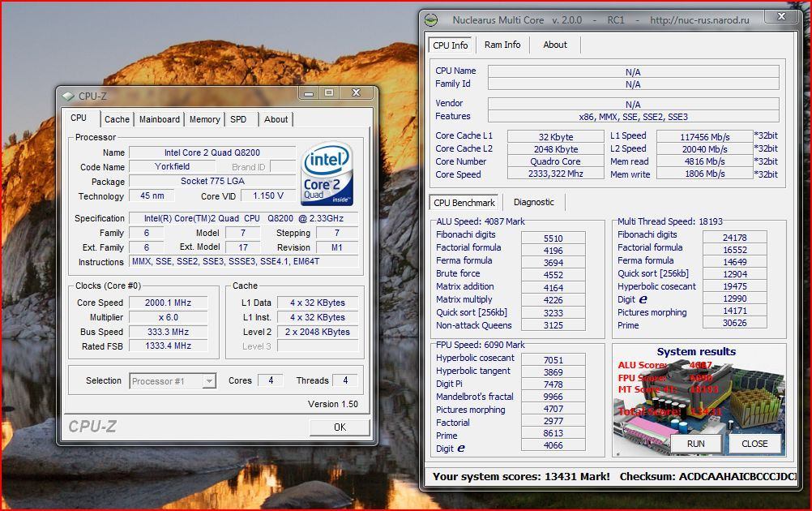
Task: Click the Multi Thread Fibonachi digits score 24178
Action: click(735, 238)
